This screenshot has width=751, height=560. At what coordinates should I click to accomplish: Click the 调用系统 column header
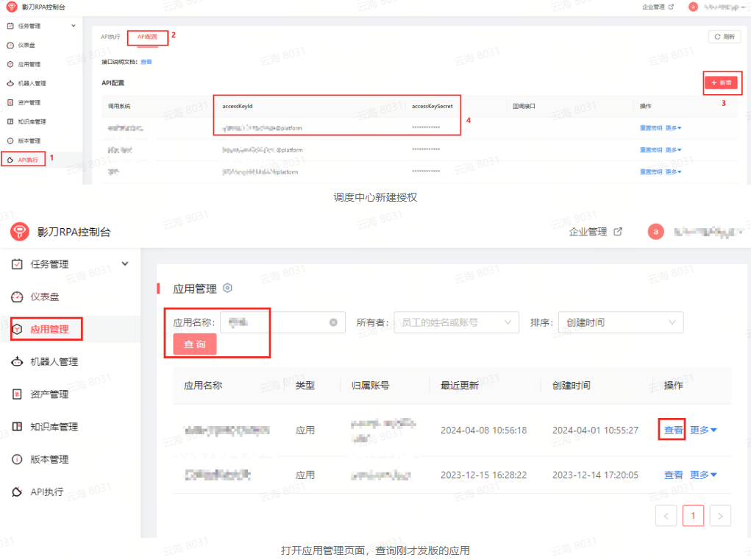click(118, 107)
